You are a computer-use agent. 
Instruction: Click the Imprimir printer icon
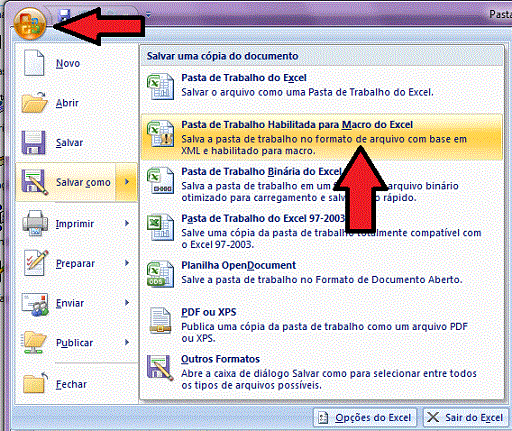tap(35, 223)
